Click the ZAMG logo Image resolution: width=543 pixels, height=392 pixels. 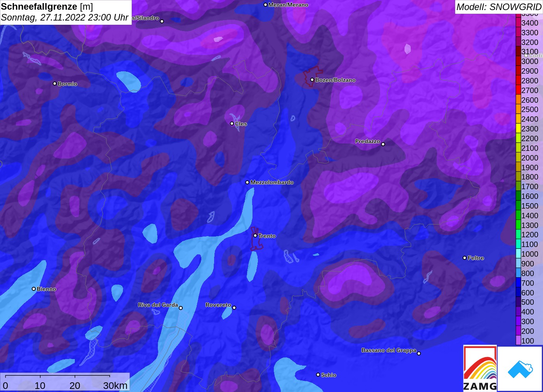tap(480, 368)
